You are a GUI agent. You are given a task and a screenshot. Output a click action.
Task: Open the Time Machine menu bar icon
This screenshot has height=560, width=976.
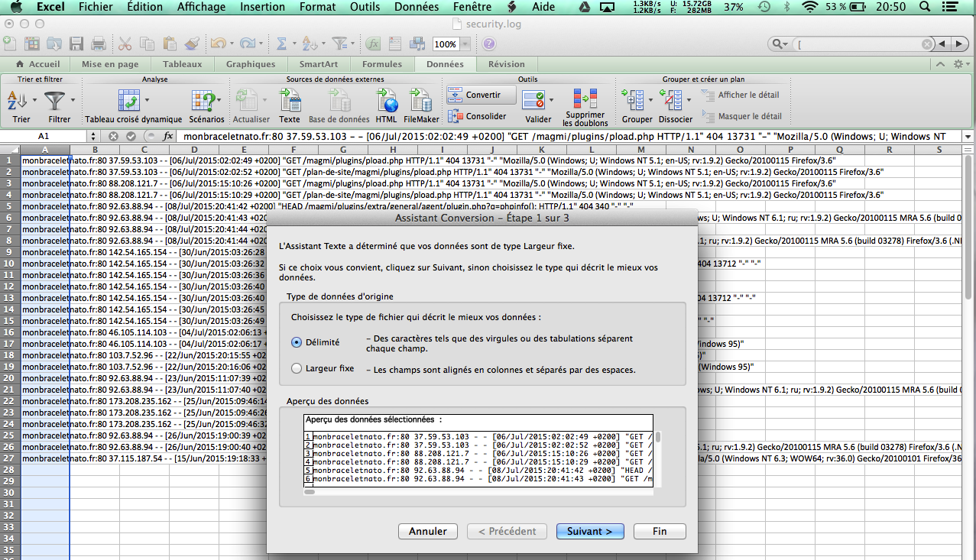tap(764, 7)
